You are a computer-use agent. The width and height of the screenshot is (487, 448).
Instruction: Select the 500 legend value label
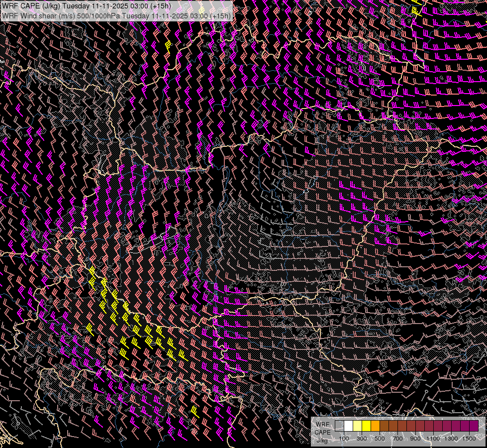pos(380,439)
